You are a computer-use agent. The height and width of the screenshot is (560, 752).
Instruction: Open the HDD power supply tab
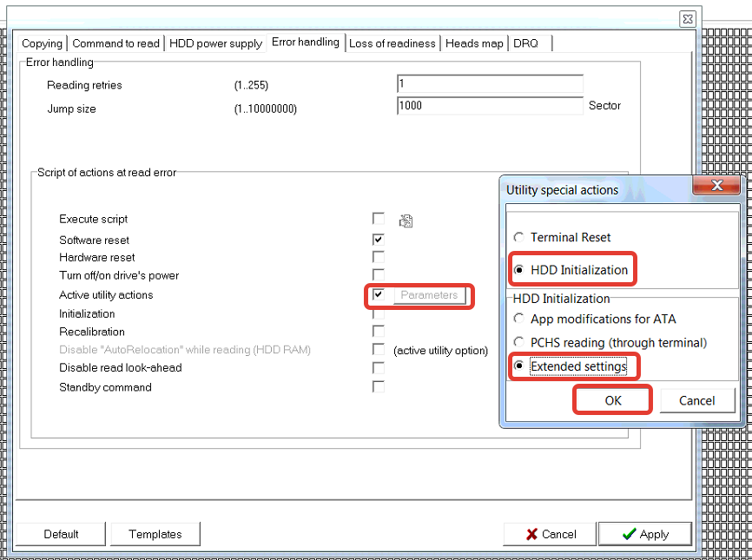215,43
